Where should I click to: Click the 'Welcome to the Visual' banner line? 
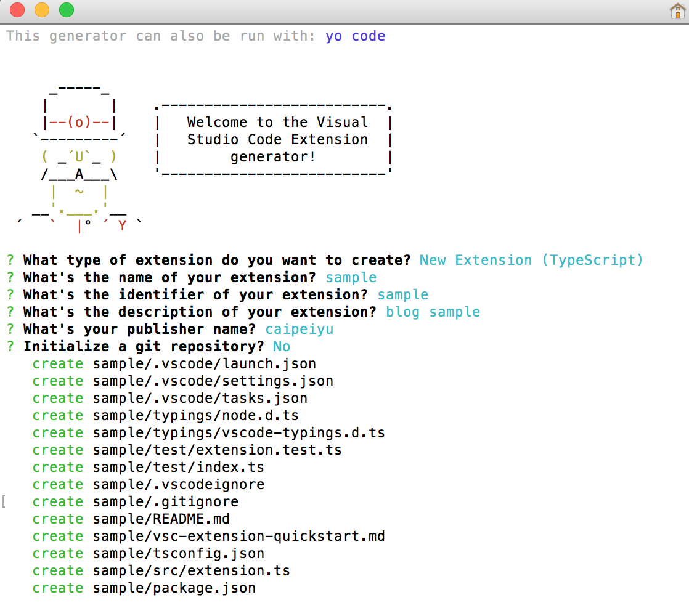(277, 122)
